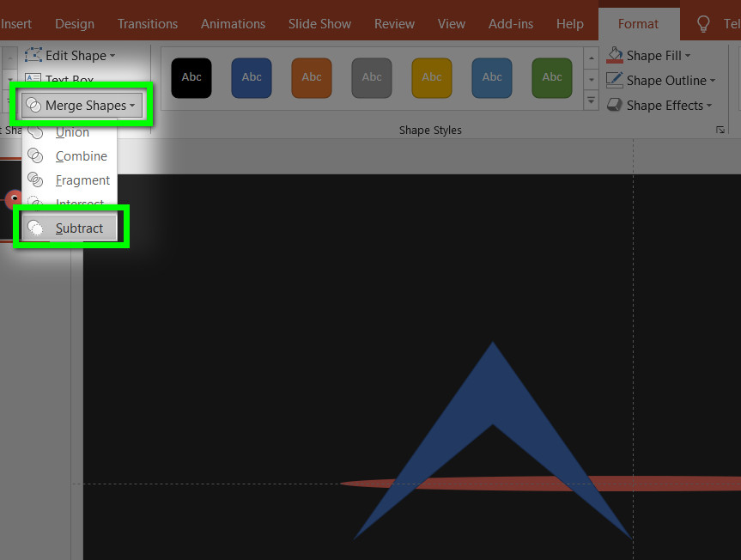Apply the green Abc shape style

[552, 78]
